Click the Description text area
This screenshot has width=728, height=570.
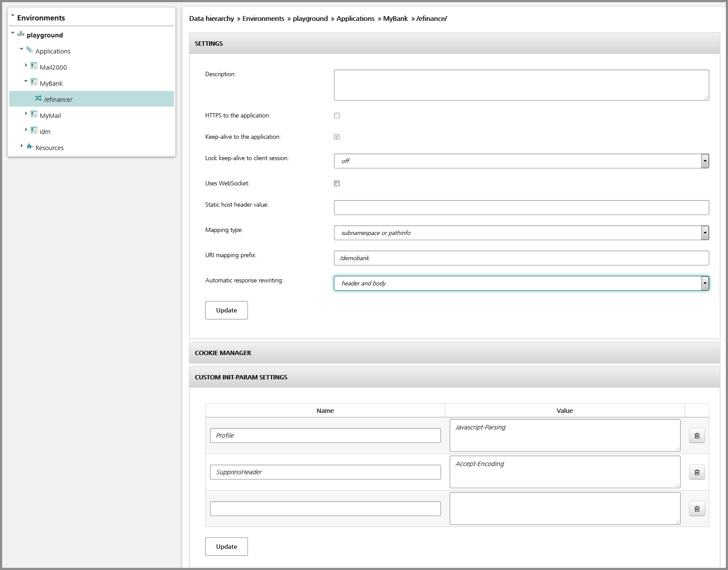tap(521, 85)
